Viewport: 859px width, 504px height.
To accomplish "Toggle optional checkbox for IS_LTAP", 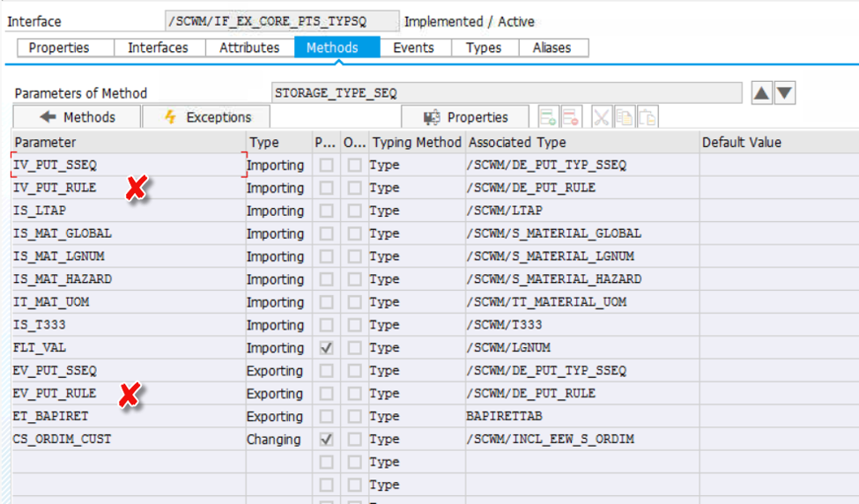I will click(354, 211).
